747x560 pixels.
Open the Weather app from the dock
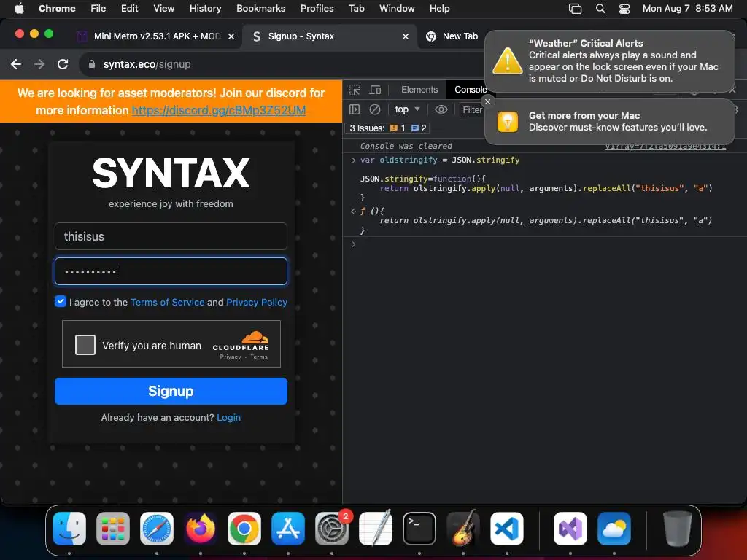click(x=614, y=529)
